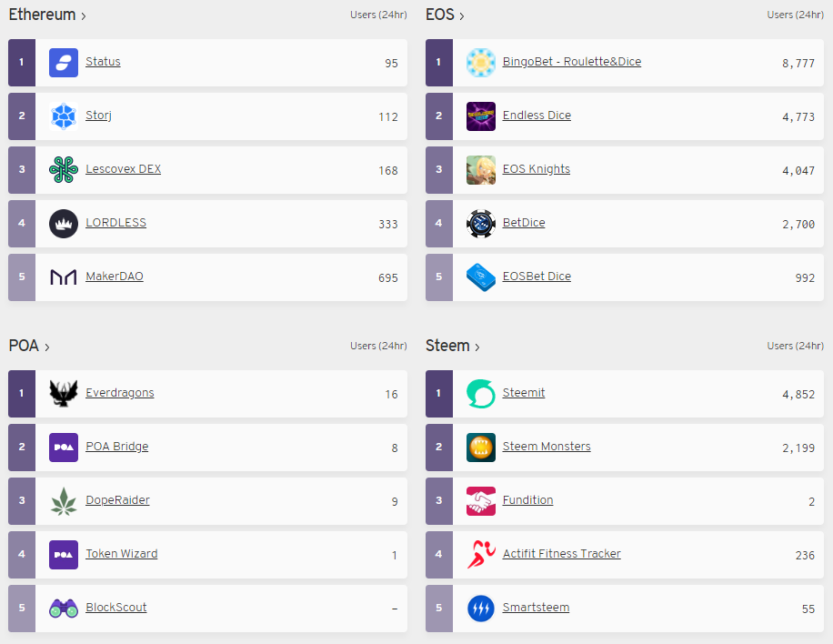Click the Status app icon
Screen dimensions: 833x644
coord(62,62)
